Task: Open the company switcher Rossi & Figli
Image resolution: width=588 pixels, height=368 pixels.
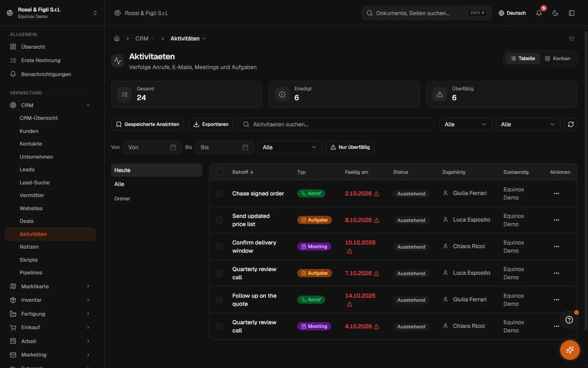Action: (52, 13)
